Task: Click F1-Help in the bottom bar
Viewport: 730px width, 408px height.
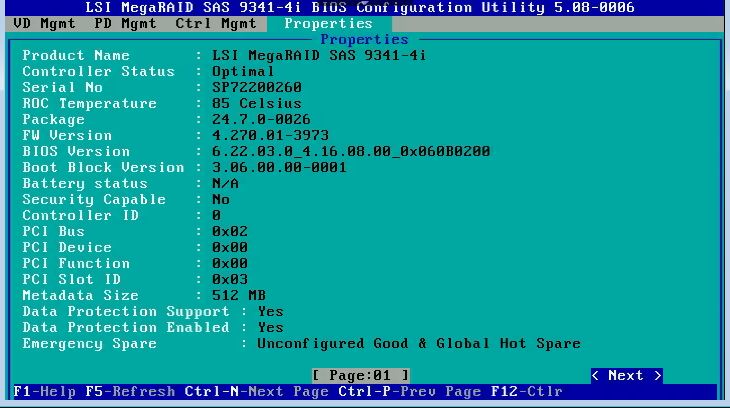Action: [x=45, y=391]
